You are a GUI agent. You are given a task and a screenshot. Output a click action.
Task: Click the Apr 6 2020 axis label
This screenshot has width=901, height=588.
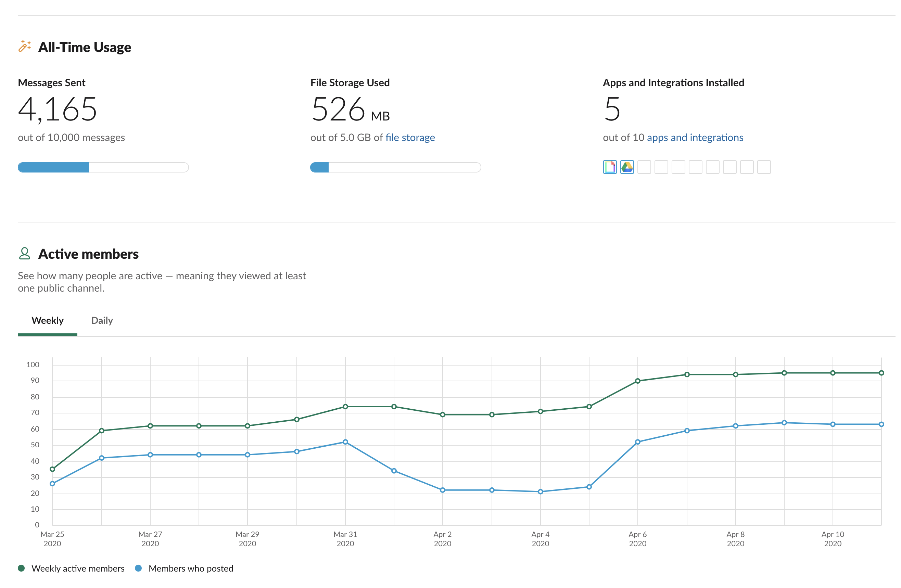tap(638, 539)
